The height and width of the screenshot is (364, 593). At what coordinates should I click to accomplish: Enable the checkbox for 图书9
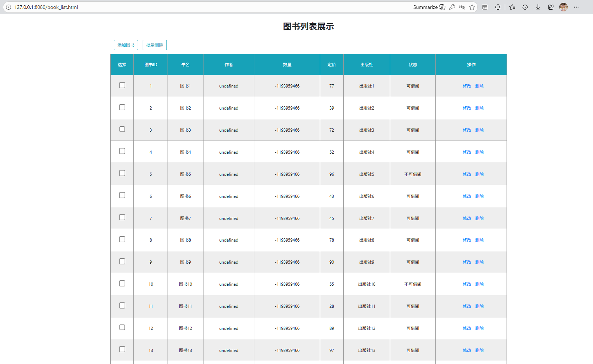pyautogui.click(x=122, y=262)
